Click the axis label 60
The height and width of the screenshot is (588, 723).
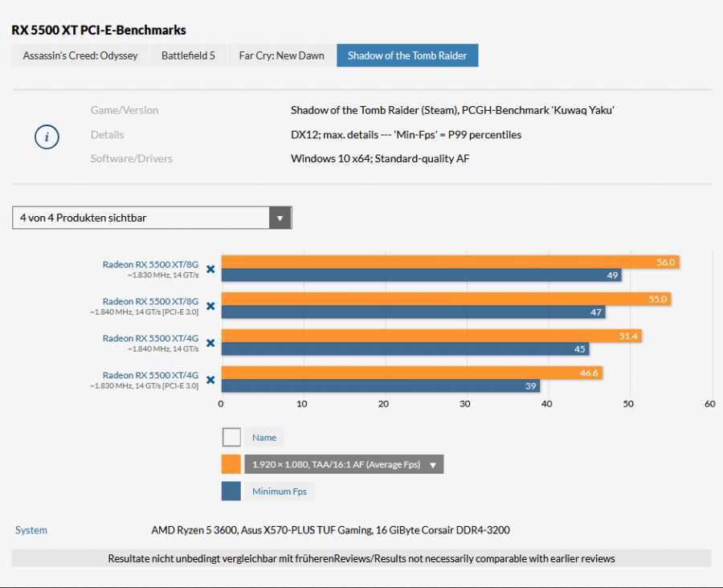pos(709,404)
